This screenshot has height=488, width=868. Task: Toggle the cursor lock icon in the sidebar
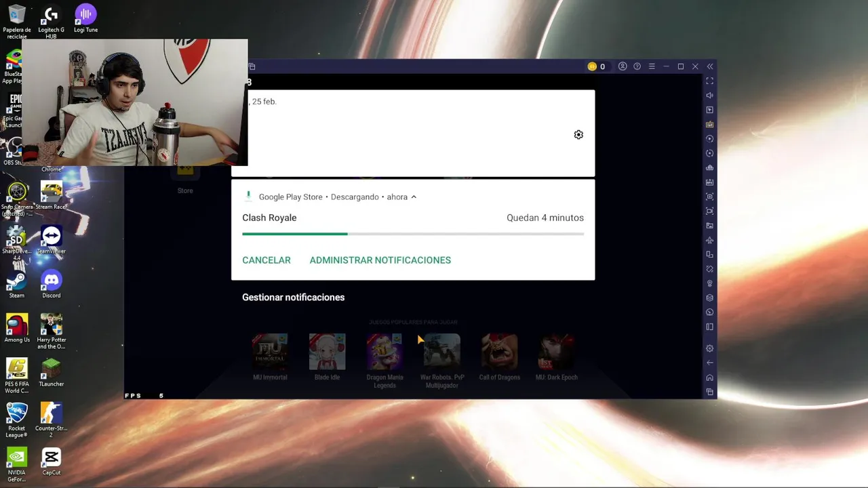pyautogui.click(x=709, y=110)
